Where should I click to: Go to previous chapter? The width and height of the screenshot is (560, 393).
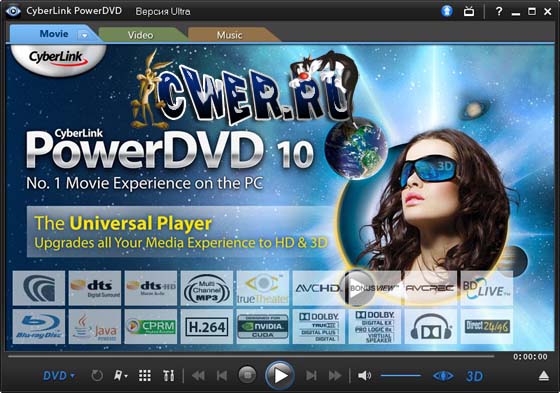tap(222, 375)
